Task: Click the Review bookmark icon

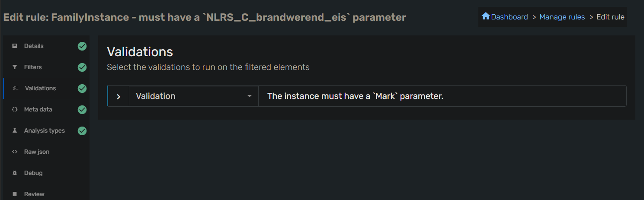Action: (x=15, y=194)
